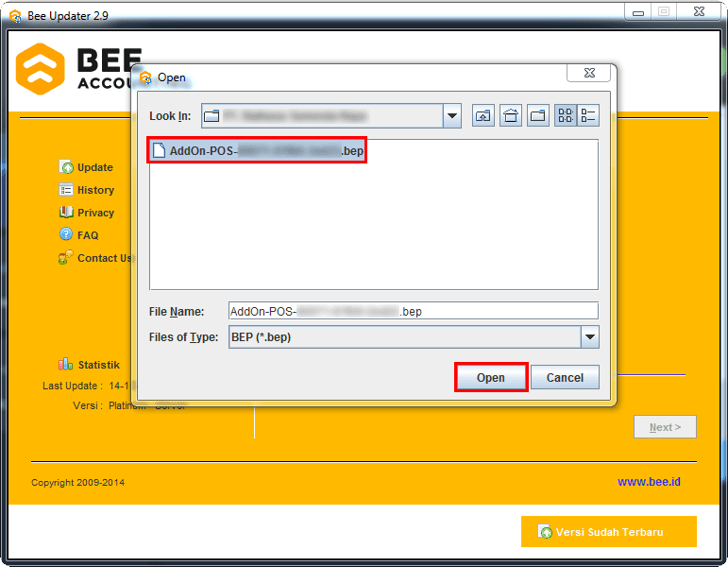Cancel the Open file dialog
This screenshot has height=567, width=728.
[565, 377]
